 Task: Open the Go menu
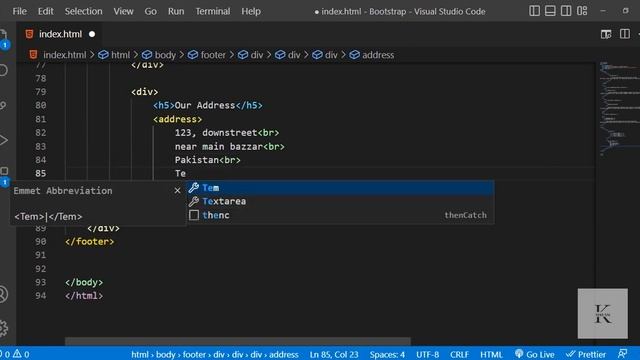(x=150, y=11)
